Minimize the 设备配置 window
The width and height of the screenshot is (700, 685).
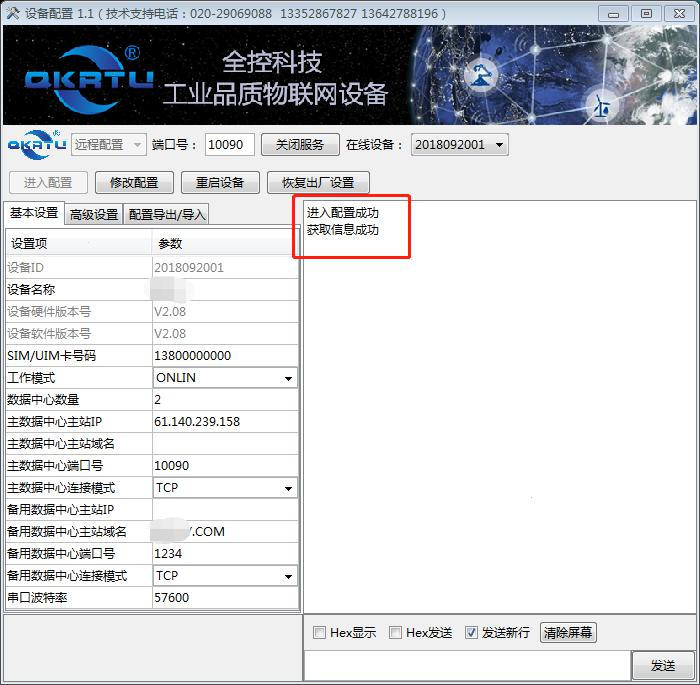point(613,14)
